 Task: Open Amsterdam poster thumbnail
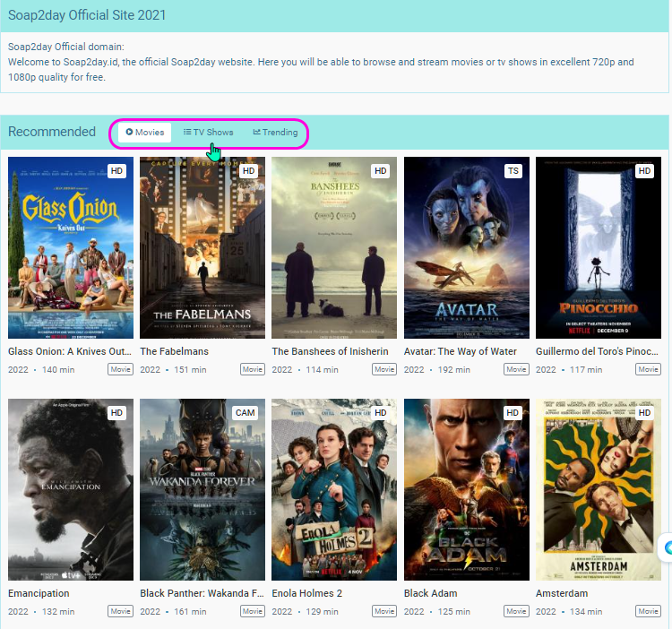pyautogui.click(x=599, y=490)
